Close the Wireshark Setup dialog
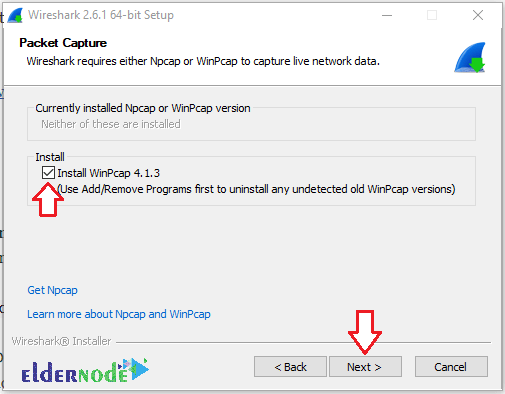This screenshot has width=505, height=394. tap(478, 15)
